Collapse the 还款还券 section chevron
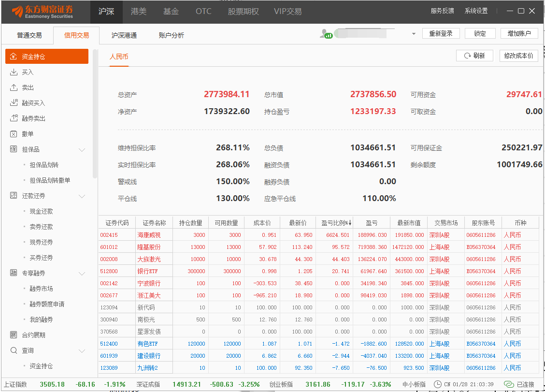545x392 pixels. click(82, 196)
